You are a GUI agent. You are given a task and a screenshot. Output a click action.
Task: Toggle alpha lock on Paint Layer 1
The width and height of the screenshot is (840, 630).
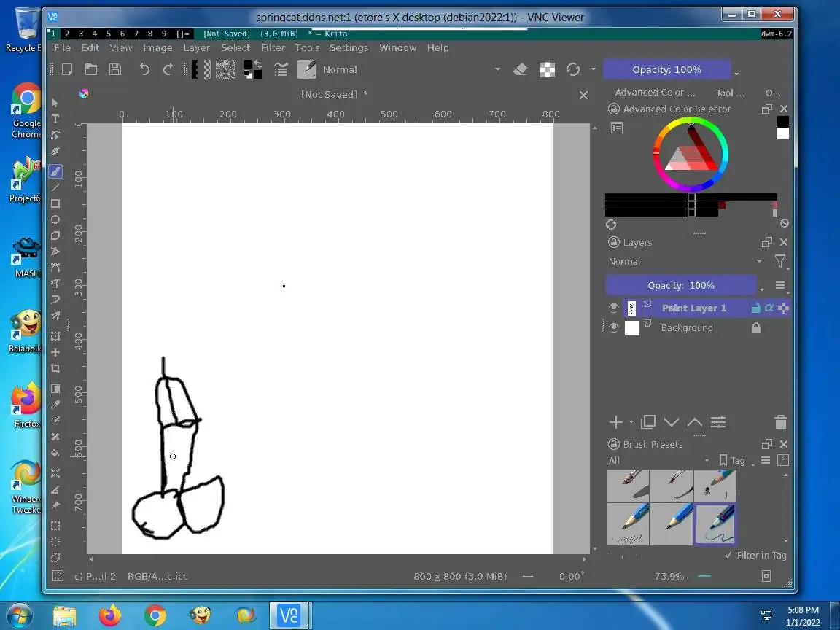tap(783, 308)
